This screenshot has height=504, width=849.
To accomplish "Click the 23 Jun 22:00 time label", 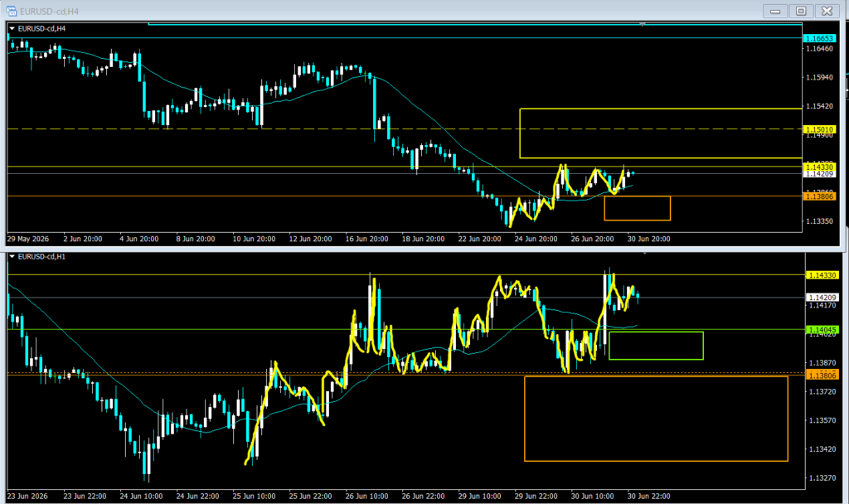I will [85, 496].
